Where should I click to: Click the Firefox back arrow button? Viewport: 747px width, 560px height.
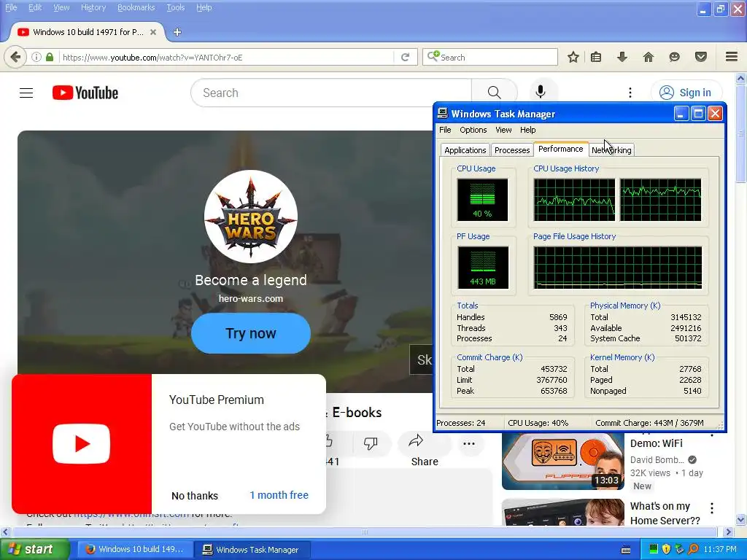click(15, 57)
